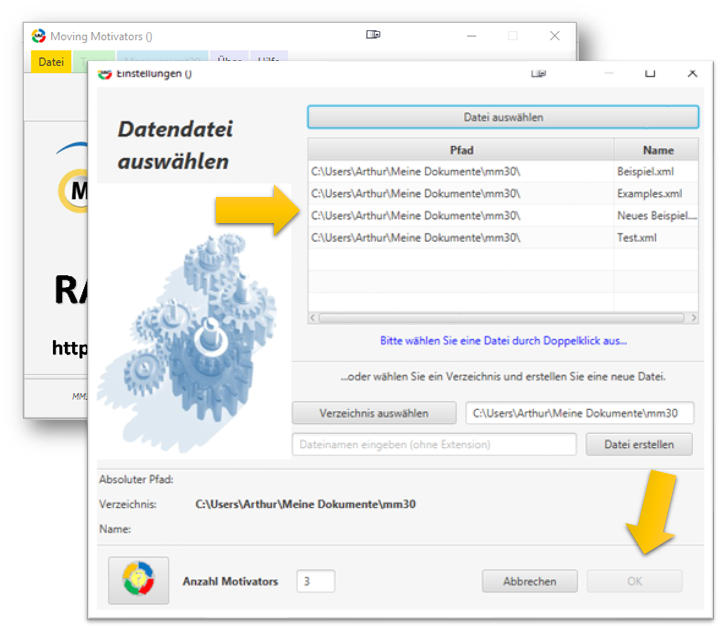Focus the Dateinamen eingeben input field
The height and width of the screenshot is (629, 721).
(434, 444)
